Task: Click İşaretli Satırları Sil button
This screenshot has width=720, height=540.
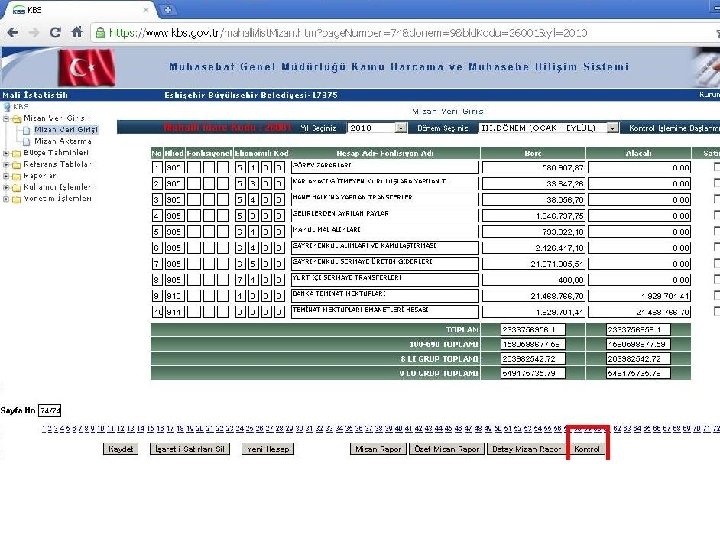Action: (190, 449)
